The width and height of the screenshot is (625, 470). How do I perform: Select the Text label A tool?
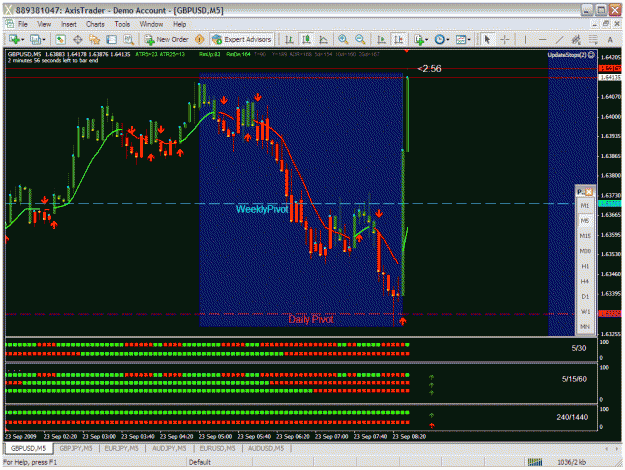[x=610, y=39]
